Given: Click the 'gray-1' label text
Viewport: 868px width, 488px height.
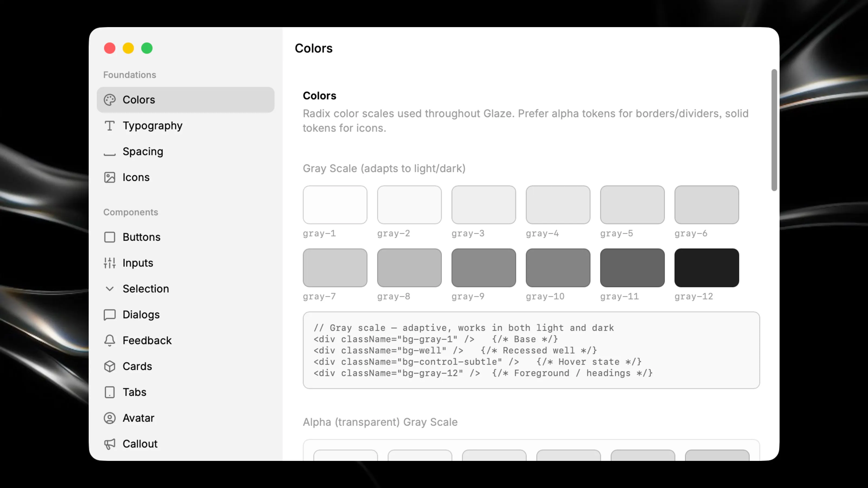Looking at the screenshot, I should pyautogui.click(x=319, y=233).
